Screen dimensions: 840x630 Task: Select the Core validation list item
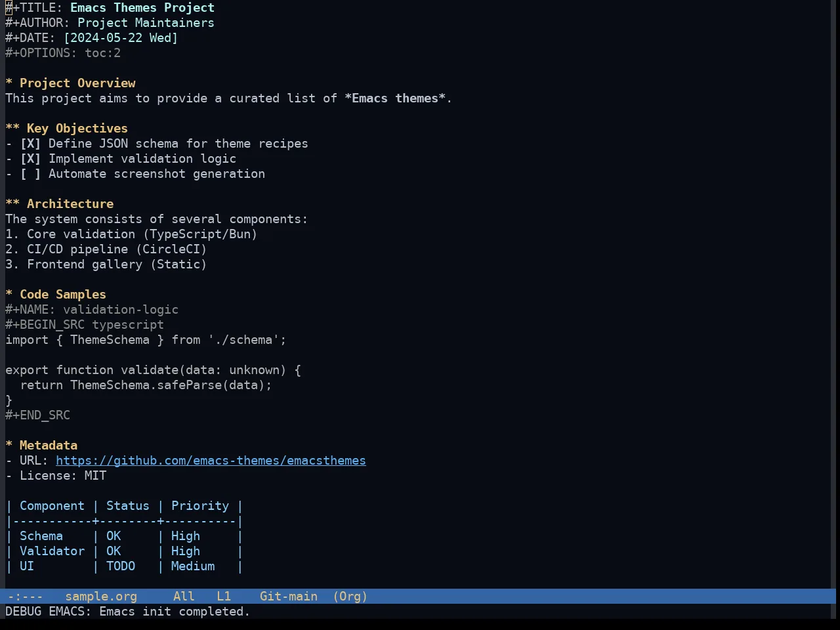click(x=131, y=234)
